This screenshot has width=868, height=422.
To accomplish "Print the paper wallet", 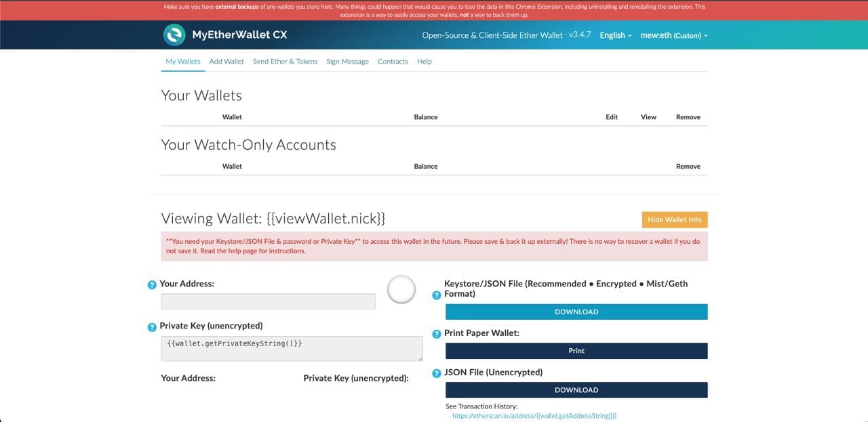I will pyautogui.click(x=576, y=351).
